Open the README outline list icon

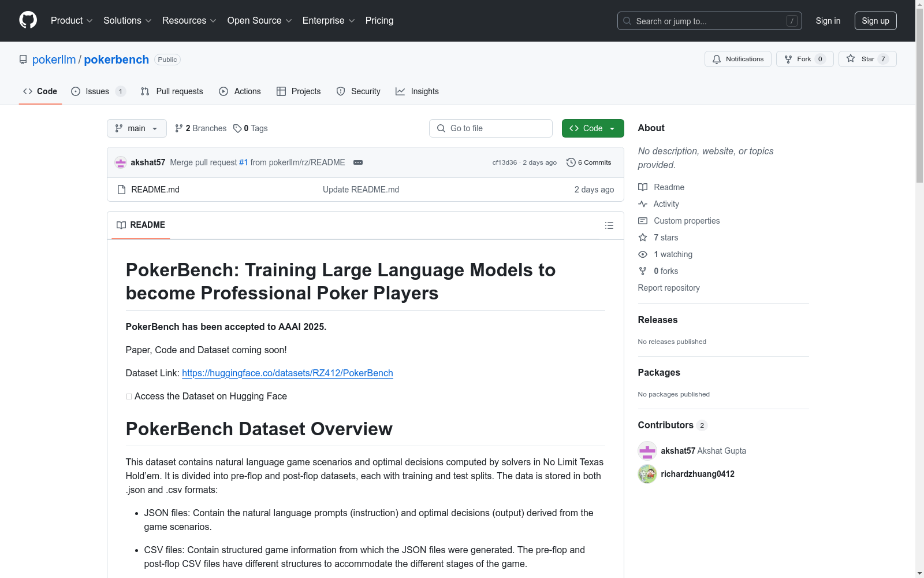609,225
